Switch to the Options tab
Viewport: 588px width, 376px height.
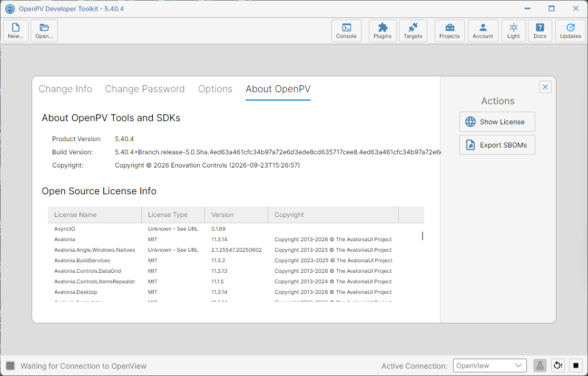click(x=215, y=89)
